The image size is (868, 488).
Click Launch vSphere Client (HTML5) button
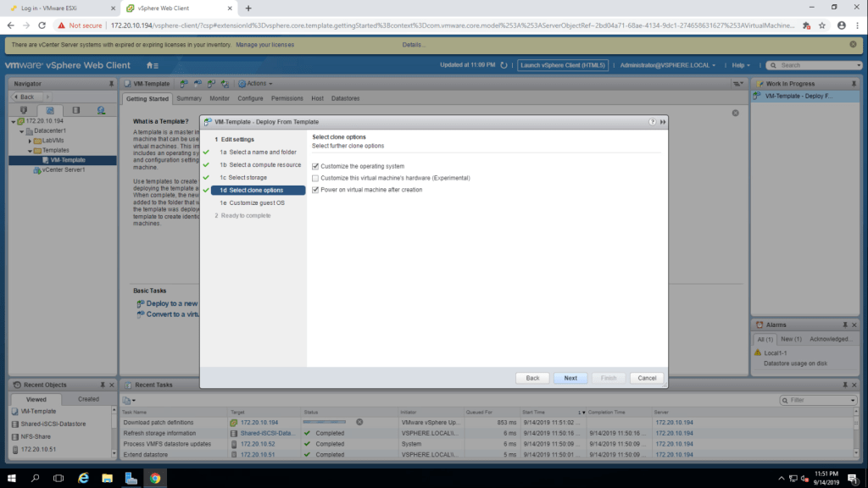click(x=563, y=65)
